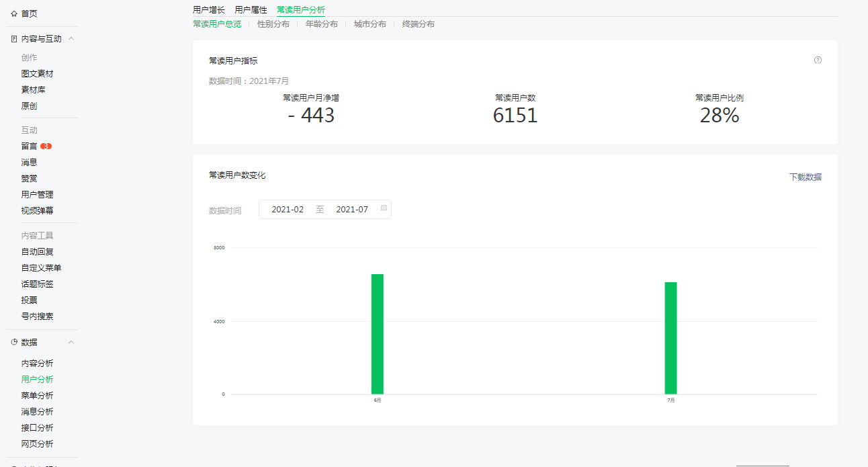Collapse the 内容与互动 section chevron

click(x=71, y=39)
